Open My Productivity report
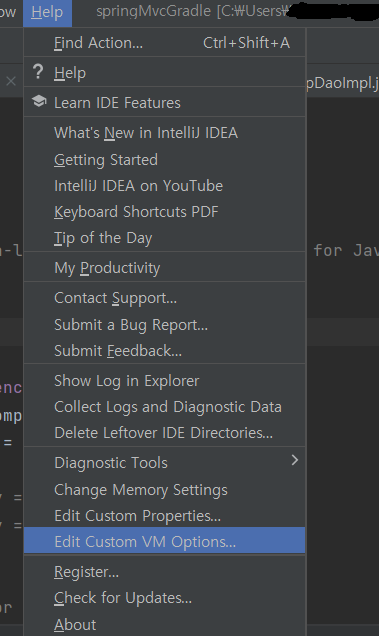379x636 pixels. point(164,268)
